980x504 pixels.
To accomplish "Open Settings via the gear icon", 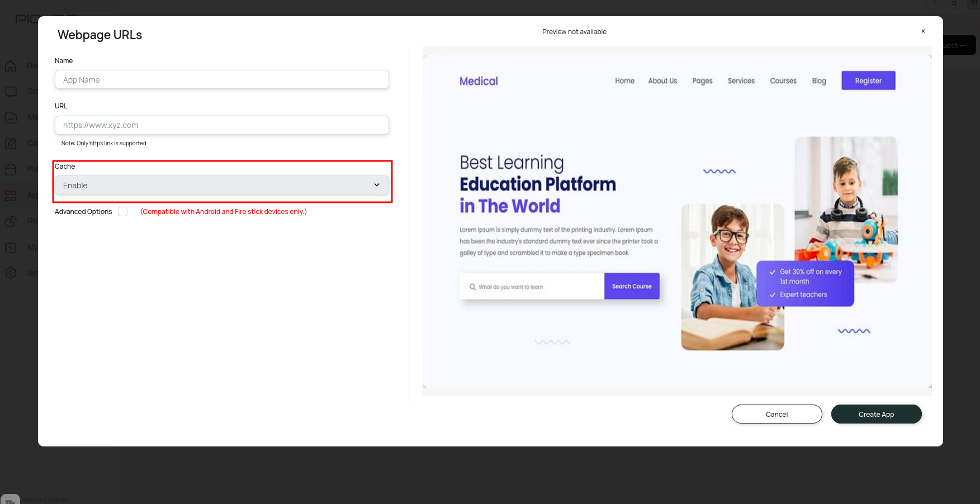I will tap(11, 273).
